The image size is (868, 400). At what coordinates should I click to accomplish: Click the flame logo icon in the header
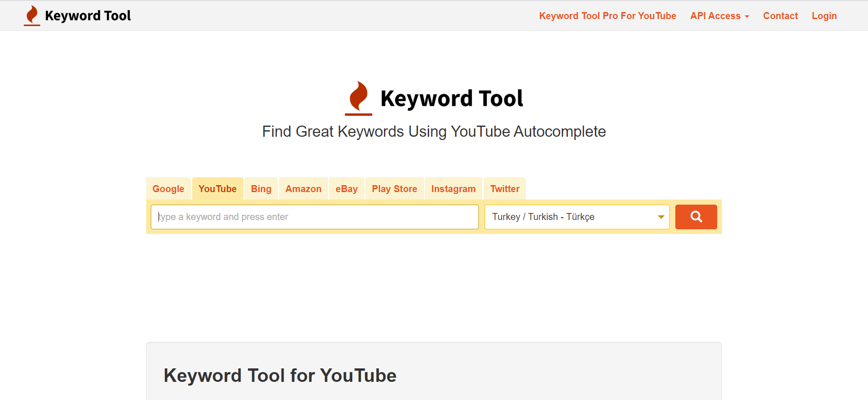tap(32, 15)
